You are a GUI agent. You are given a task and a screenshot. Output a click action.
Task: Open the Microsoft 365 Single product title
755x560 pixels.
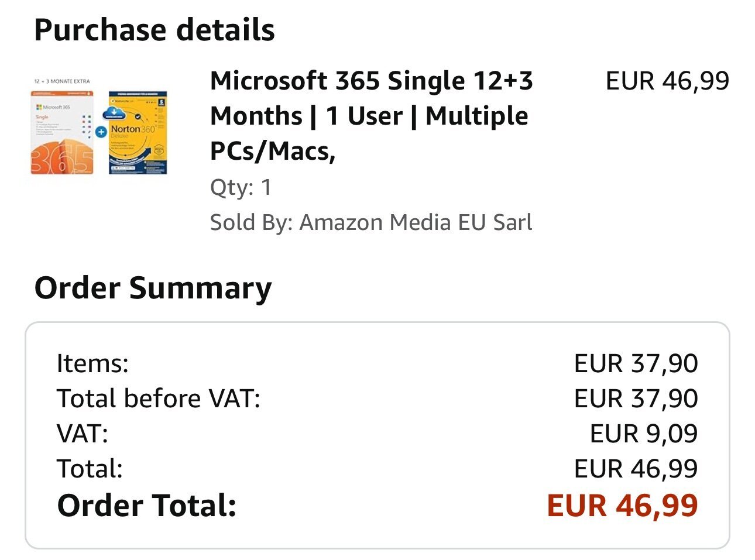click(x=372, y=116)
